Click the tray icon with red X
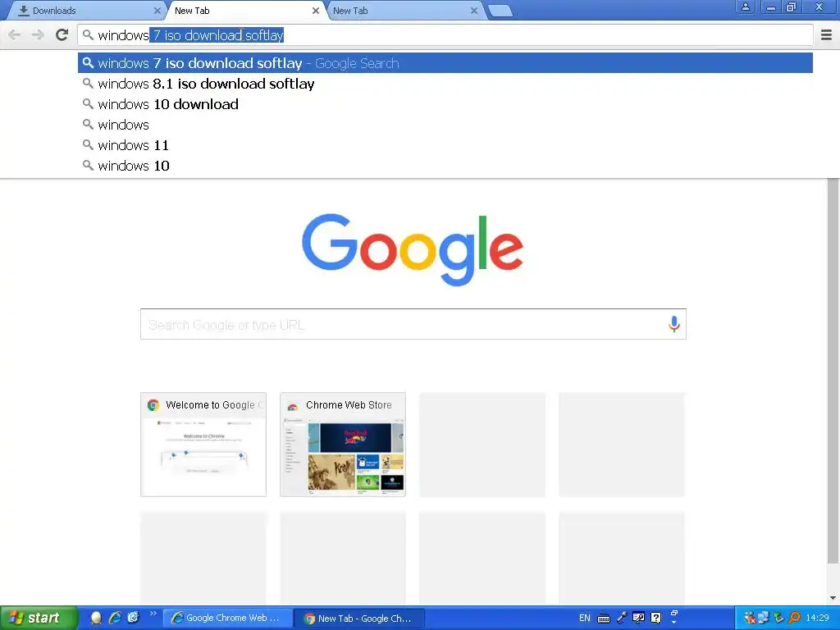The width and height of the screenshot is (840, 630). coord(750,619)
